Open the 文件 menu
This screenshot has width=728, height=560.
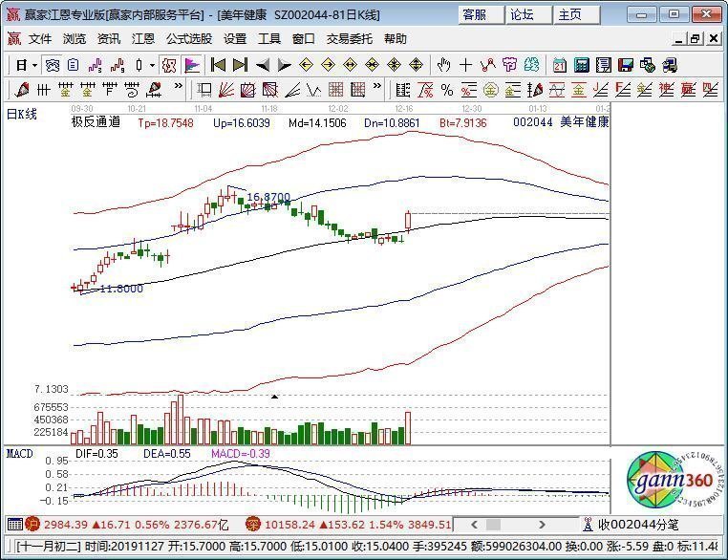click(40, 39)
